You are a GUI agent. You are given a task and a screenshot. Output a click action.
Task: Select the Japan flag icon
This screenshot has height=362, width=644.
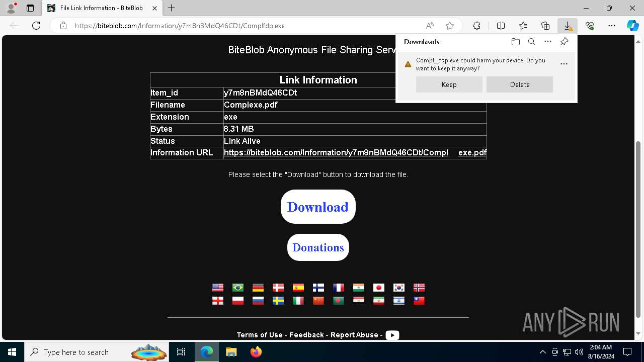pyautogui.click(x=379, y=288)
